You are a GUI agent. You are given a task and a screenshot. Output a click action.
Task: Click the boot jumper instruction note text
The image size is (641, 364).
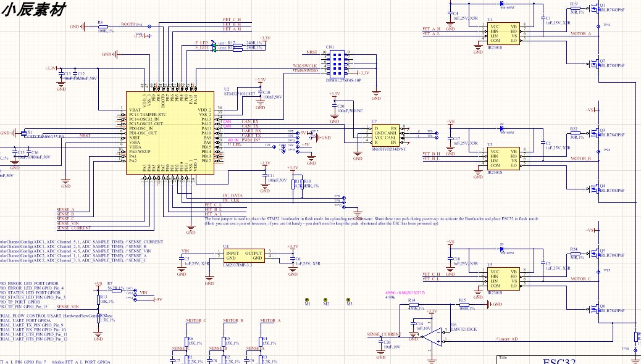click(x=371, y=221)
